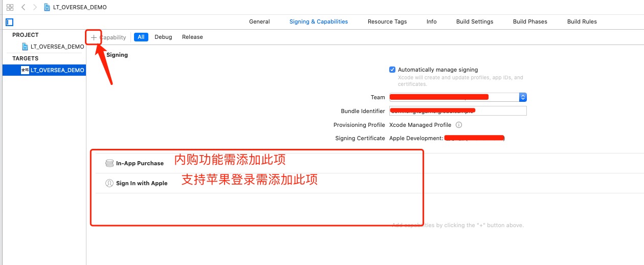
Task: Click the LT_OVERSEA_DEMO breadcrumb file icon
Action: (x=48, y=7)
